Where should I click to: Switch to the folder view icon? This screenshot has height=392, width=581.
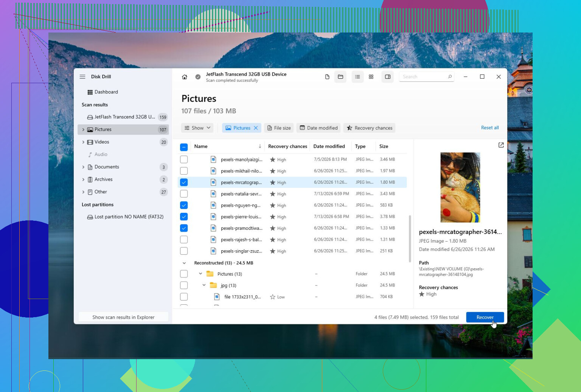(x=340, y=77)
